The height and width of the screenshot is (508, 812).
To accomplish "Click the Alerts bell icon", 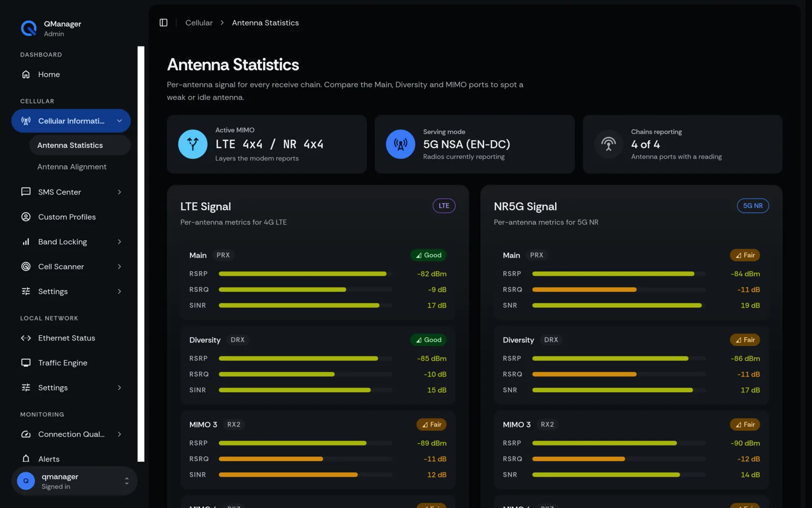I will [26, 459].
